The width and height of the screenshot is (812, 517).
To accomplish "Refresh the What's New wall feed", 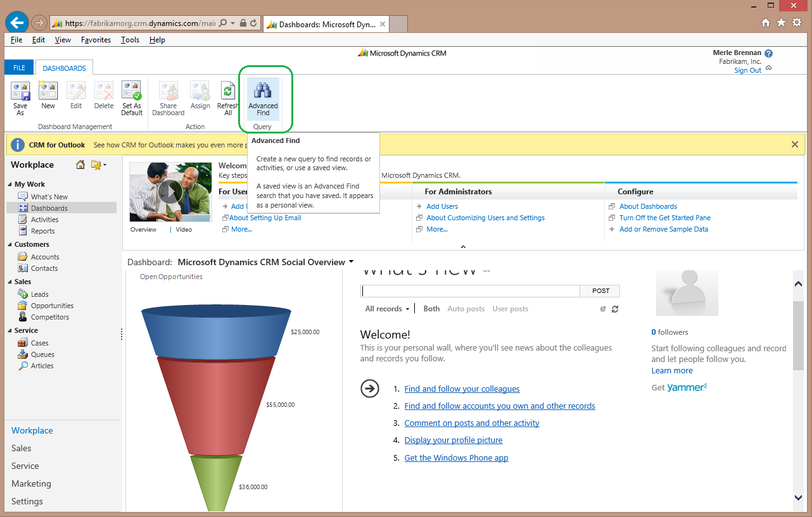I will [615, 309].
